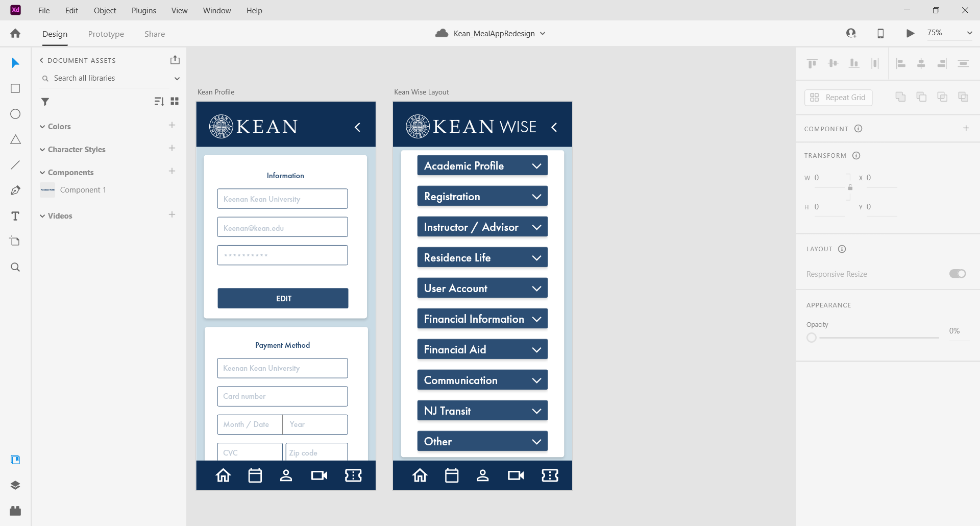This screenshot has width=980, height=526.
Task: Toggle the width-height aspect lock
Action: point(850,187)
